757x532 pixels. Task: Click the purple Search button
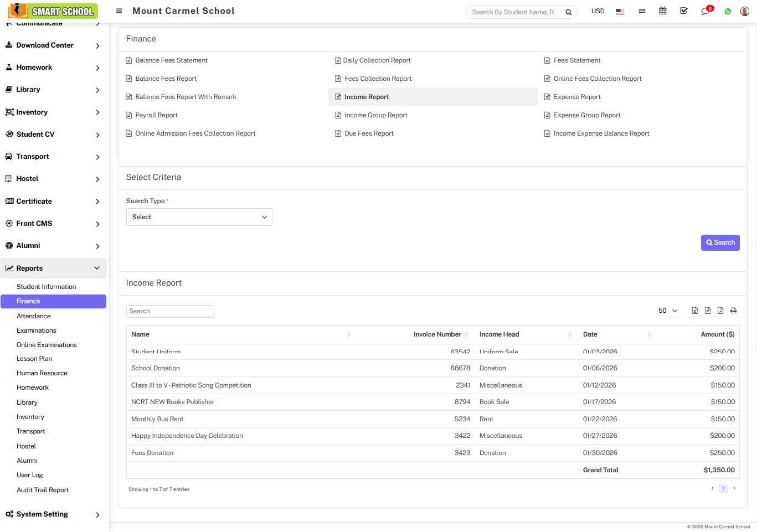pos(720,242)
